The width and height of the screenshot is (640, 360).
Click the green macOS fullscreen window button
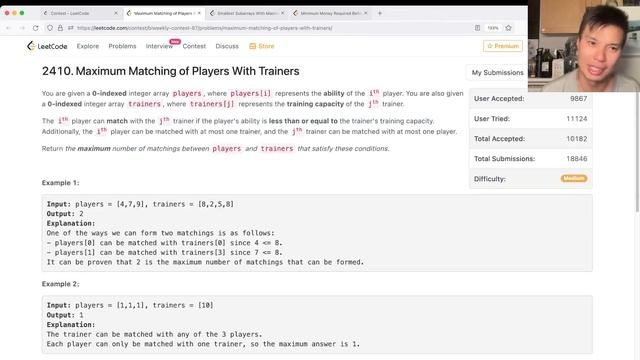(x=22, y=13)
